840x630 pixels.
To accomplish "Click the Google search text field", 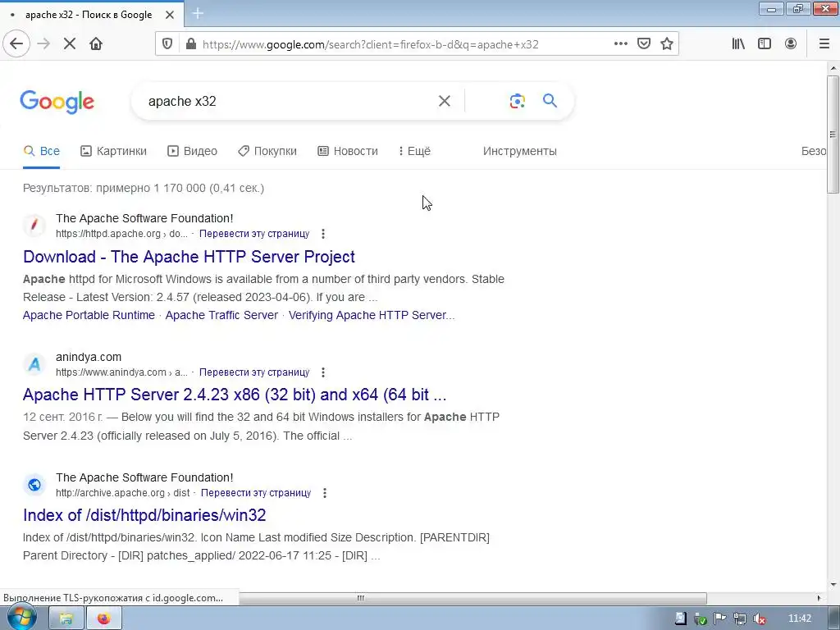I will pos(290,101).
